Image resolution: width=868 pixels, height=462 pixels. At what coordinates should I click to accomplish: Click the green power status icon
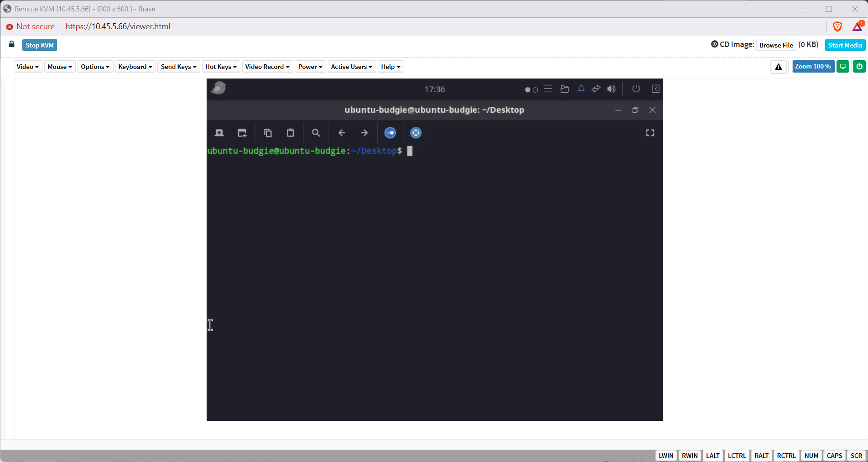point(859,67)
